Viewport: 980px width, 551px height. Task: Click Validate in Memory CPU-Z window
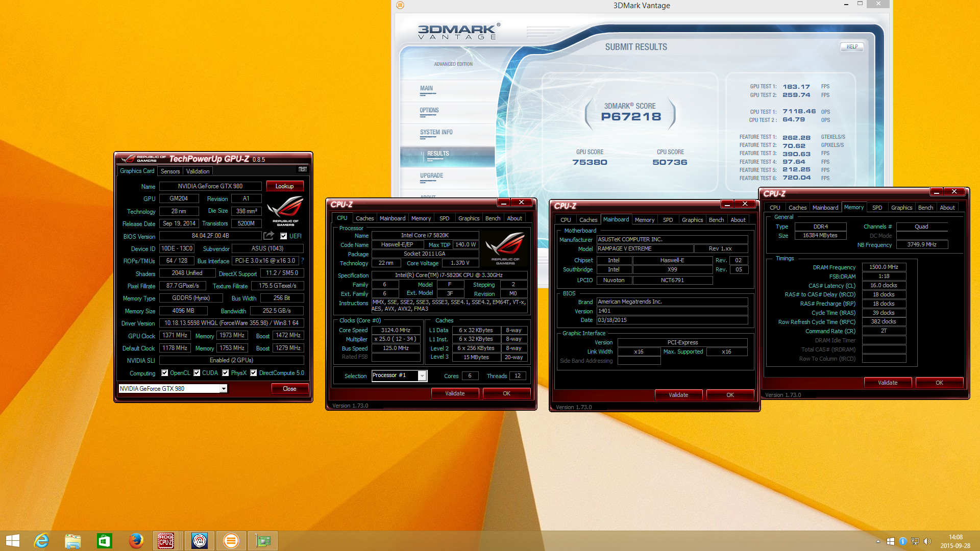pyautogui.click(x=888, y=383)
